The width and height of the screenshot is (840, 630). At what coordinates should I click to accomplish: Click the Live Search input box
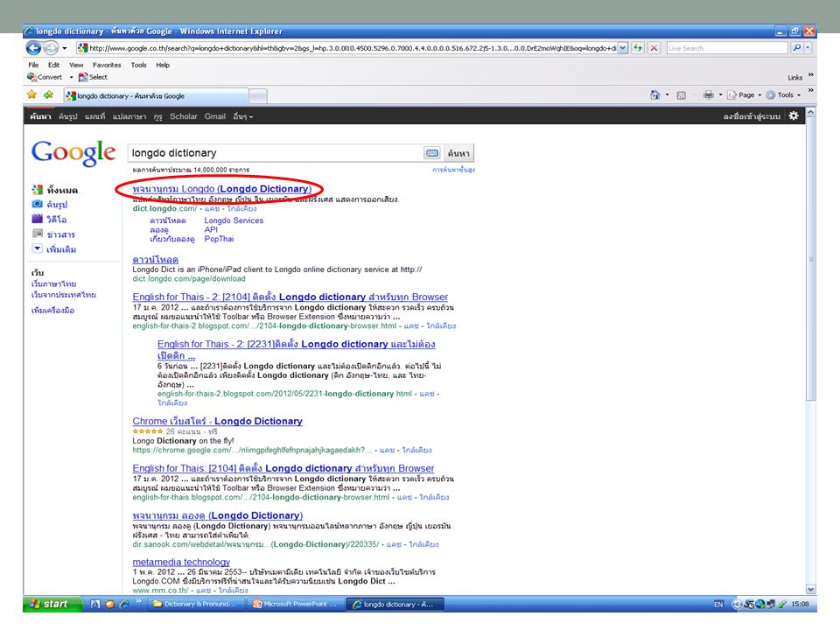727,48
